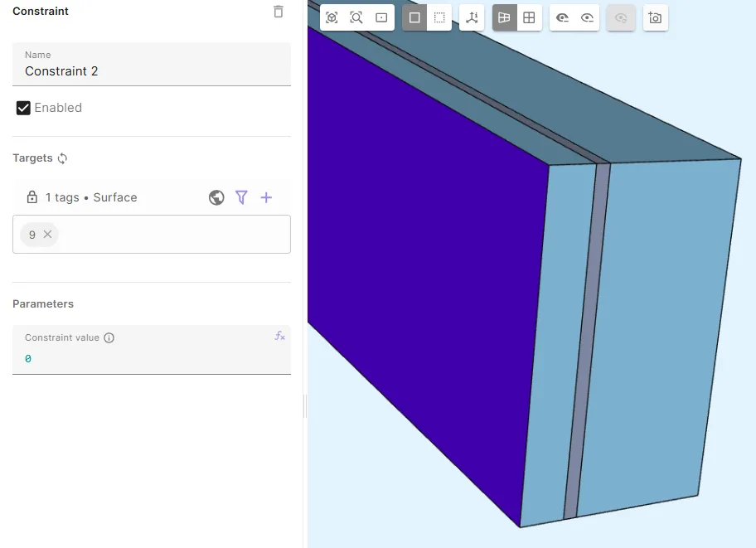Open the purple filter for target tags
The width and height of the screenshot is (756, 548).
pos(241,197)
